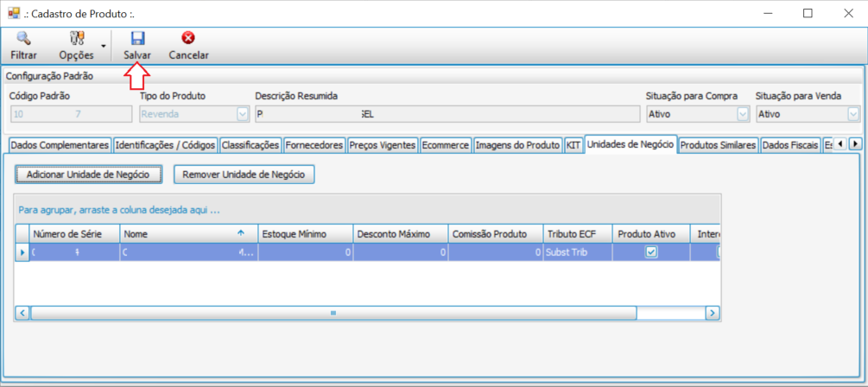Open the Identificações / Códigos tab
This screenshot has width=868, height=387.
165,146
